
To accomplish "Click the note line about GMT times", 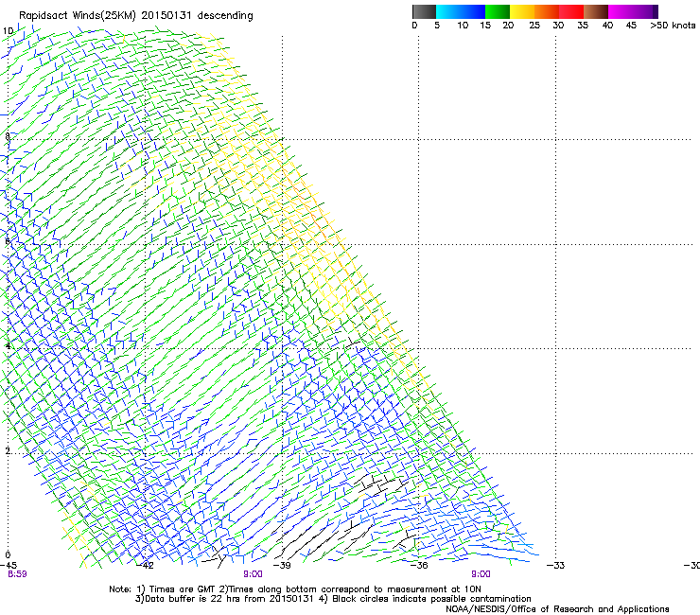I will point(295,589).
